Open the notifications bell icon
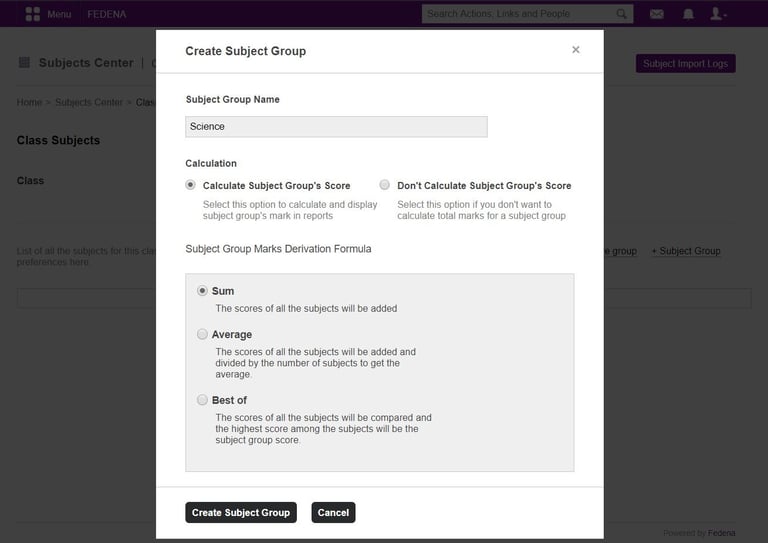This screenshot has height=543, width=768. pyautogui.click(x=688, y=14)
